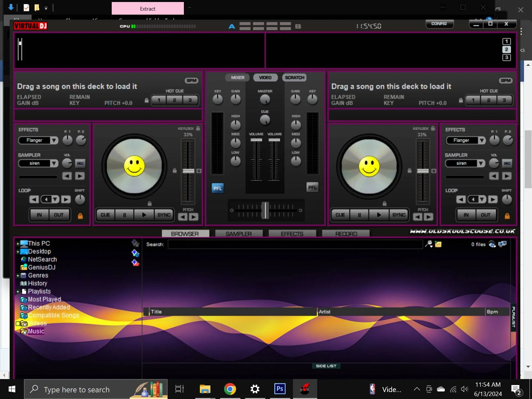532x399 pixels.
Task: Play the left sampler forward arrow
Action: [80, 176]
